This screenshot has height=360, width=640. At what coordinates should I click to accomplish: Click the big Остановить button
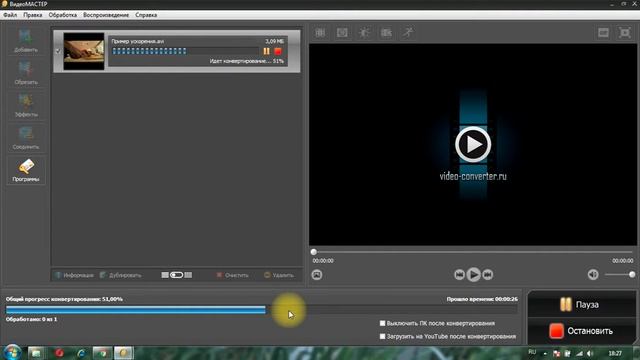582,331
